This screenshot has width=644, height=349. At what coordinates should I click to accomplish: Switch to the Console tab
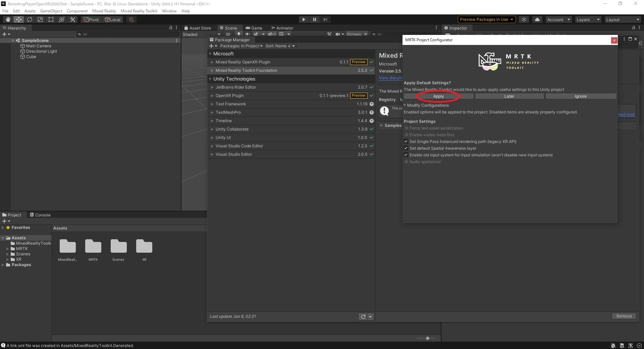[40, 215]
